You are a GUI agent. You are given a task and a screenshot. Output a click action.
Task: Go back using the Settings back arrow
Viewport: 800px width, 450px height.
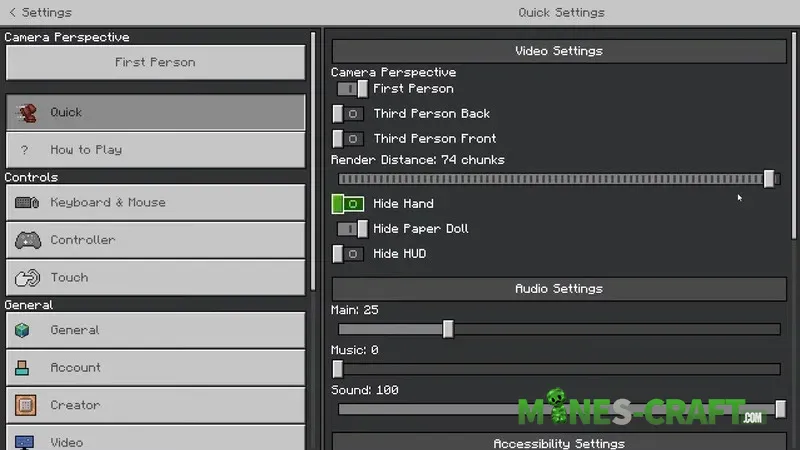pos(12,12)
